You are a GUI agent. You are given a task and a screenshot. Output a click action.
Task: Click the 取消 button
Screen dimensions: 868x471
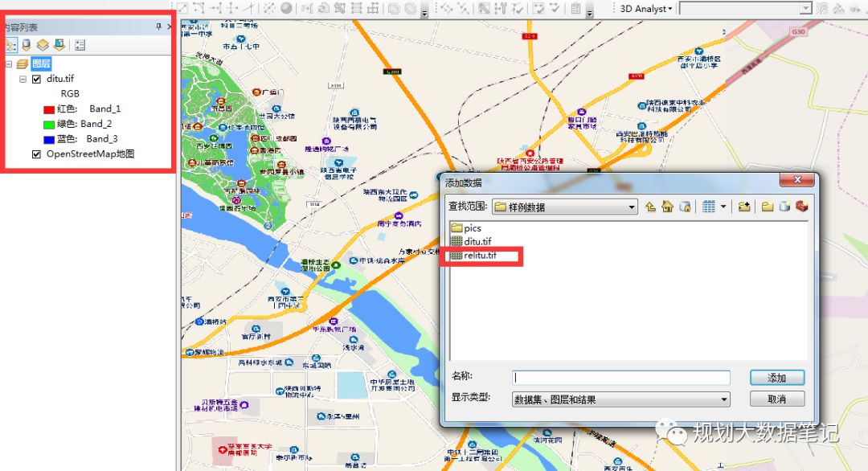point(777,399)
